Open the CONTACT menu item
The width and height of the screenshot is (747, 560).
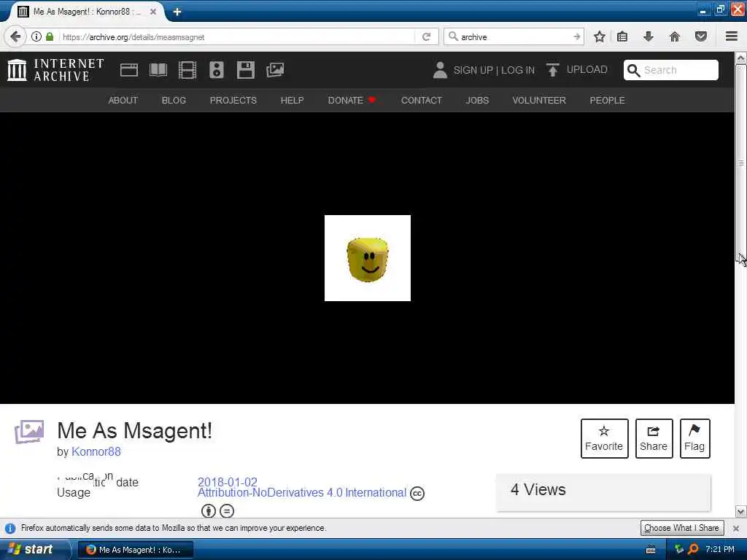click(x=422, y=101)
